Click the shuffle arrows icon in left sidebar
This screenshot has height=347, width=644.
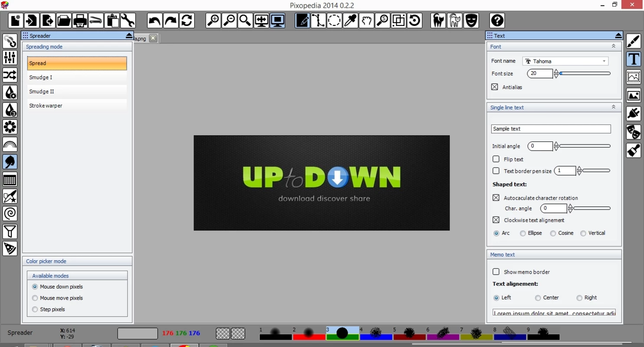[10, 75]
